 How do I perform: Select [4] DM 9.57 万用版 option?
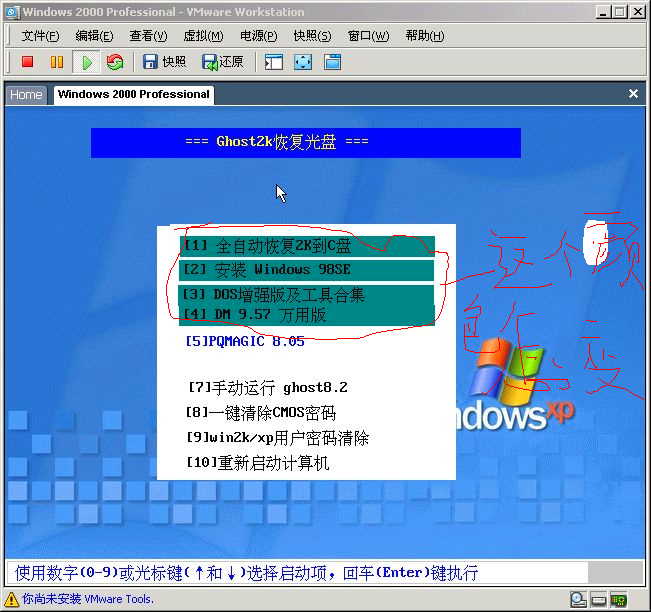click(x=306, y=315)
